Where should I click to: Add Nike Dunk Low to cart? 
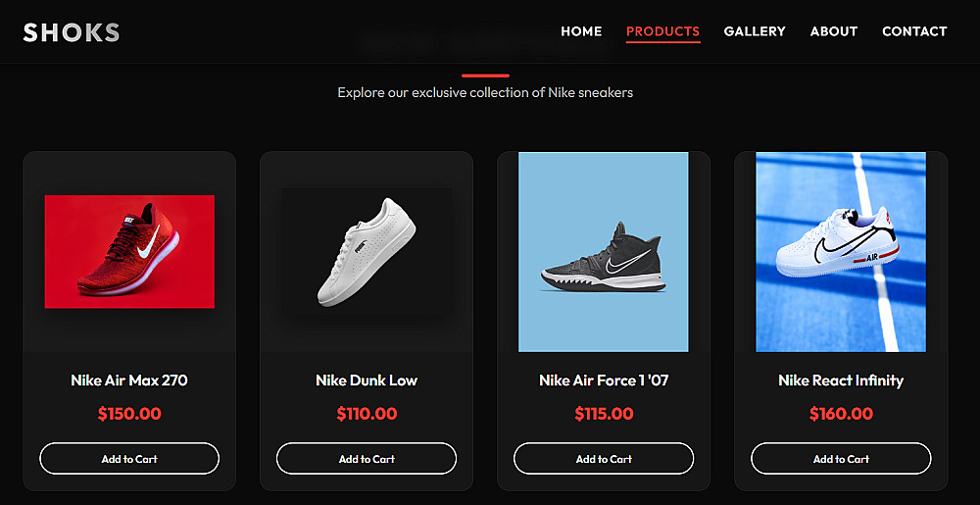367,459
